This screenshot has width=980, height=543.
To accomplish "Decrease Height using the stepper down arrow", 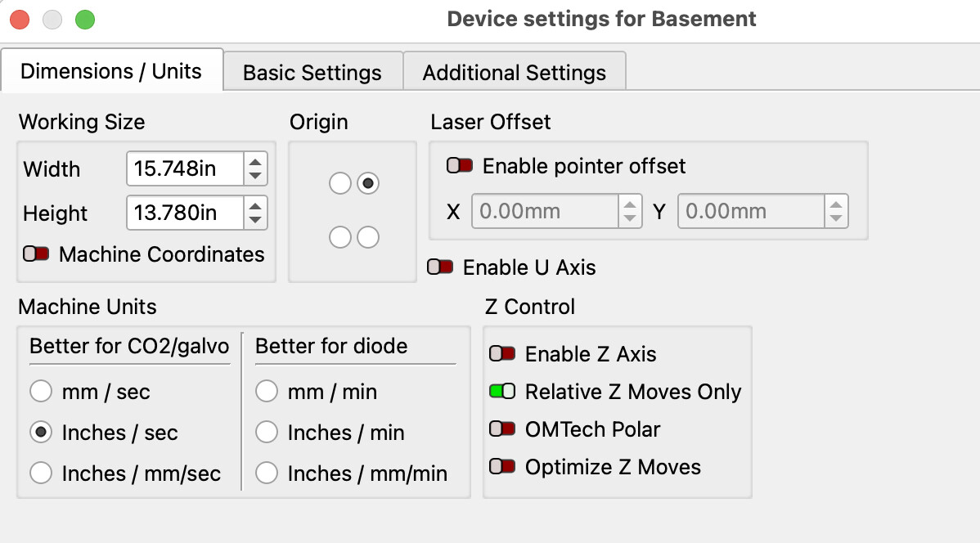I will pyautogui.click(x=255, y=220).
